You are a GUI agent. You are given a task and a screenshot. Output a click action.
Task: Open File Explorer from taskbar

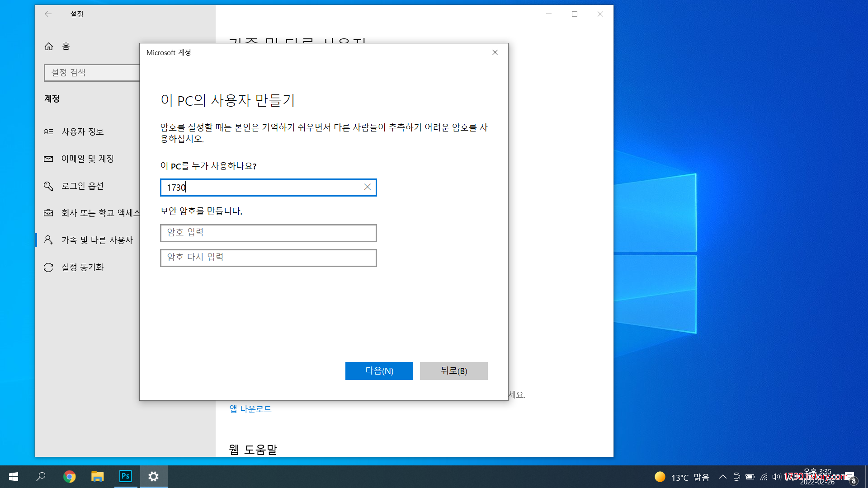(97, 476)
